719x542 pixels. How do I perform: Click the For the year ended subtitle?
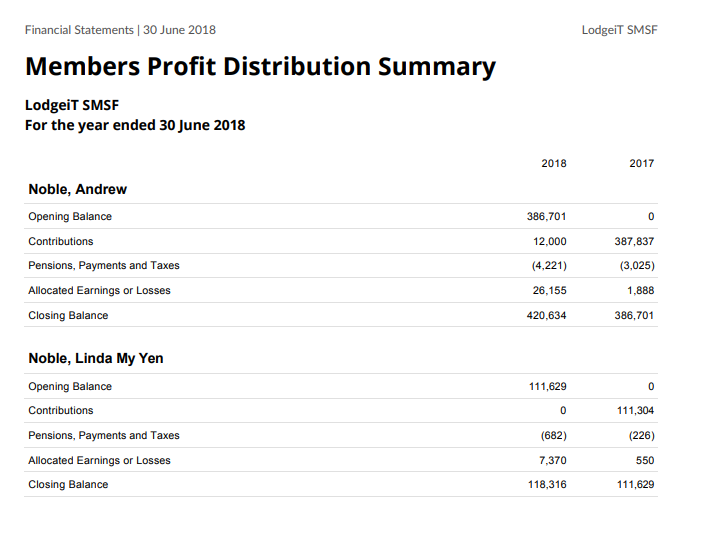tap(135, 125)
